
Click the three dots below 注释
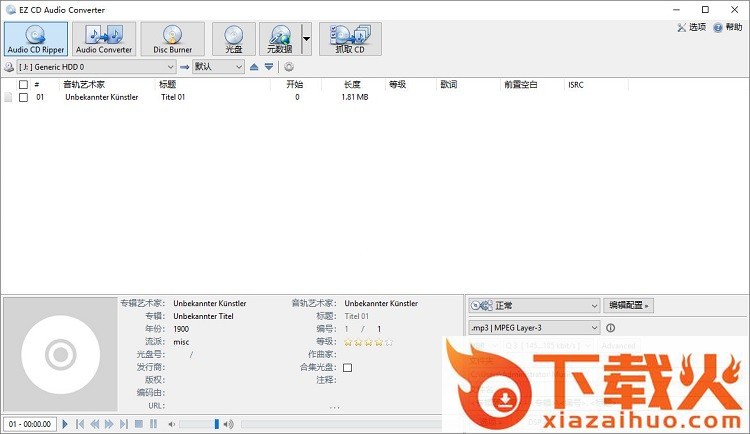(x=334, y=407)
